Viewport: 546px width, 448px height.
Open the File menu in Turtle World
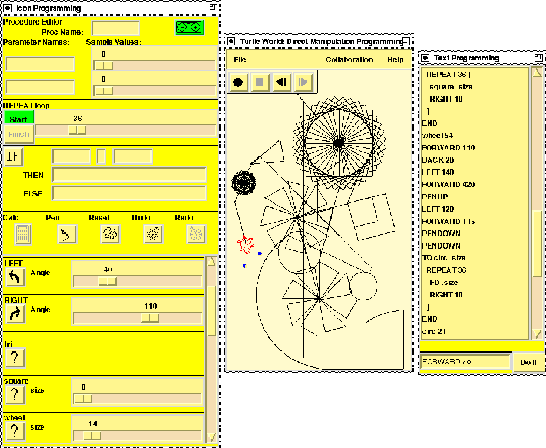tap(240, 60)
